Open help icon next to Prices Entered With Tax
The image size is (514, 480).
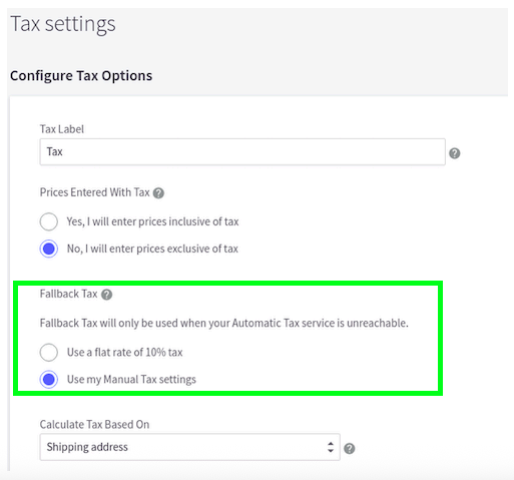(x=158, y=193)
